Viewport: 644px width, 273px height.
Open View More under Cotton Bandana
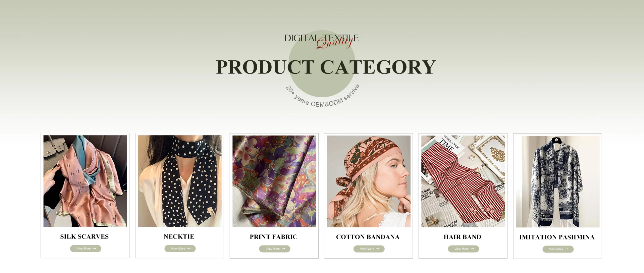click(x=369, y=249)
